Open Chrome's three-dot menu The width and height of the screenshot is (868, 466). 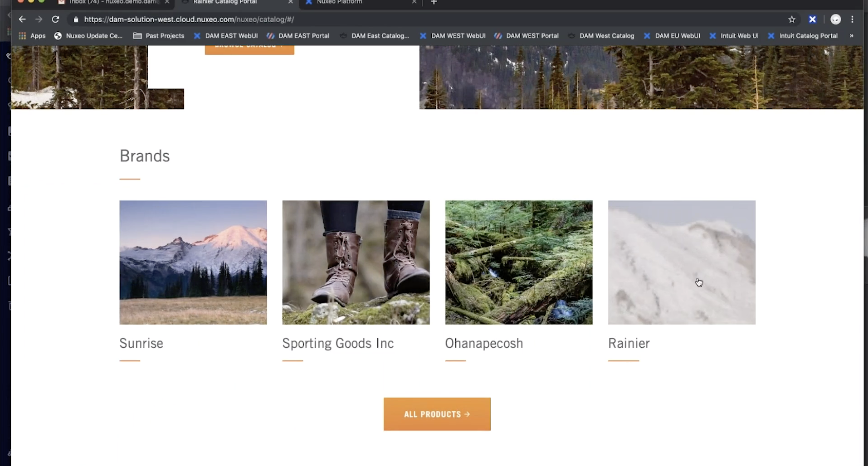(852, 19)
